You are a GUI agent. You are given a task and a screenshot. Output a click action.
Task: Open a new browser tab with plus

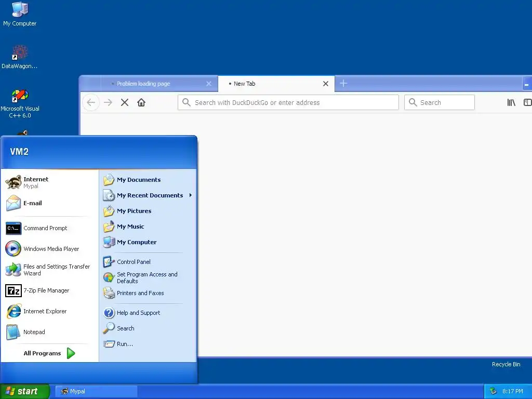tap(343, 83)
